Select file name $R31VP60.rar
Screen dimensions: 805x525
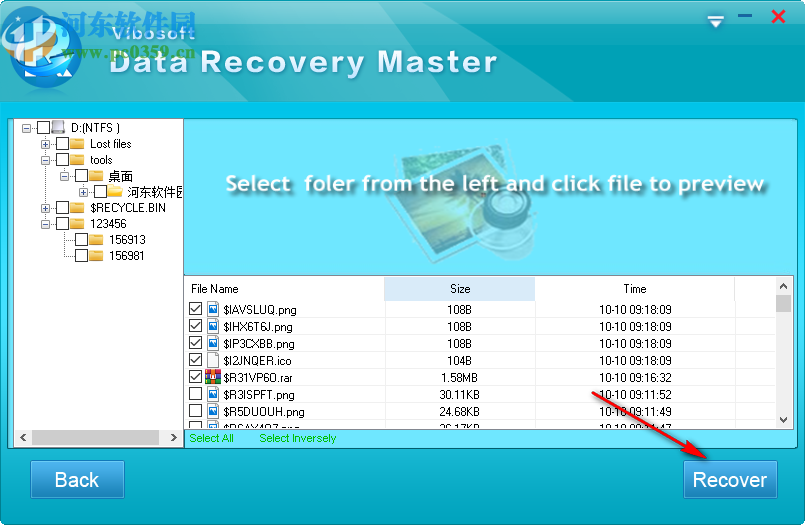[258, 378]
